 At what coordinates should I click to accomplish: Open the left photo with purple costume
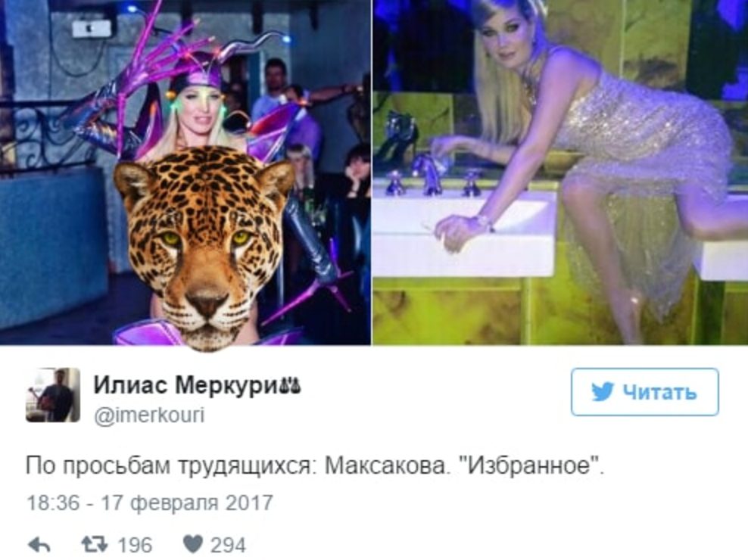185,172
